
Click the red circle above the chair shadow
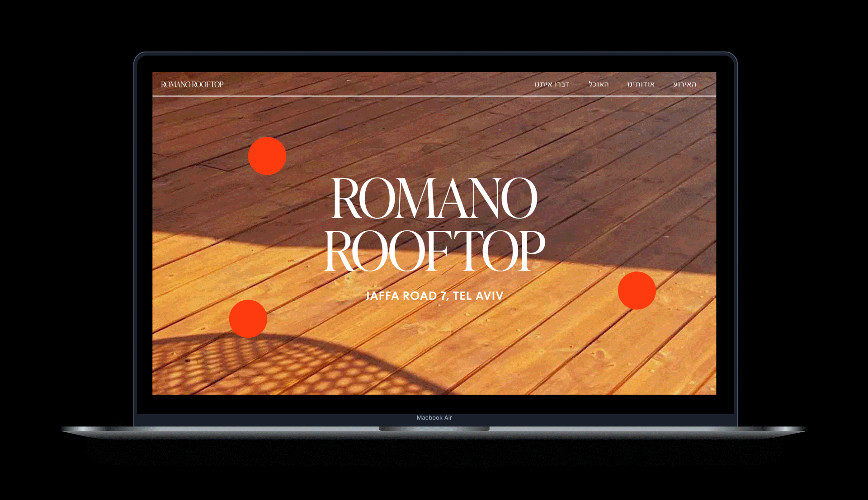(x=248, y=318)
